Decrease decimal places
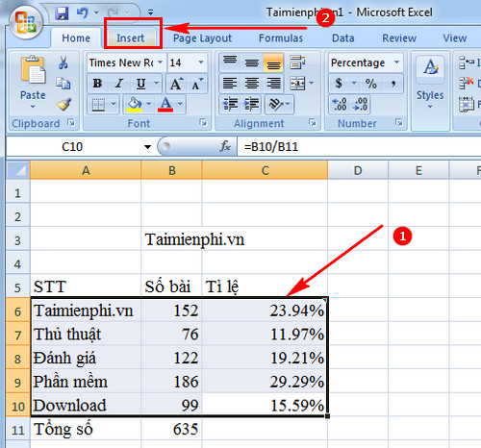 [x=360, y=105]
